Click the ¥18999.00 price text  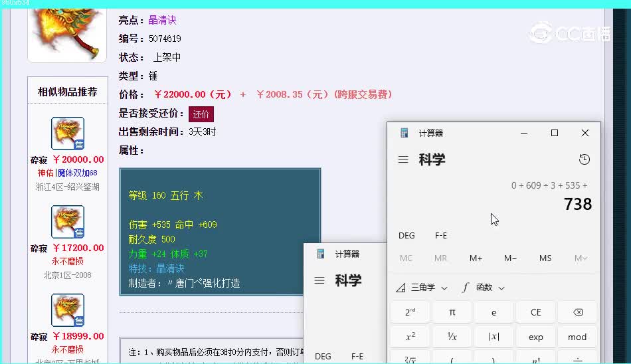click(x=78, y=336)
